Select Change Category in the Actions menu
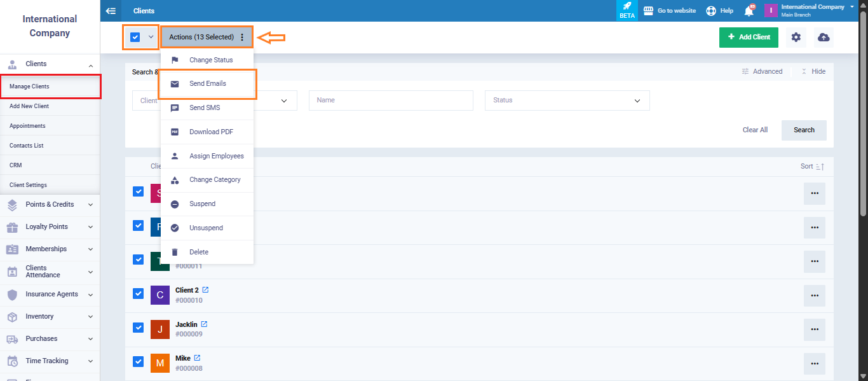Viewport: 868px width, 381px height. (215, 180)
